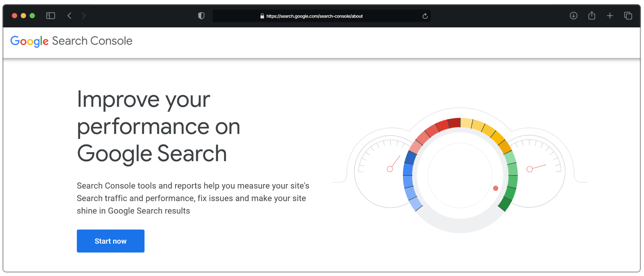Open the privacy report shield icon
Image resolution: width=644 pixels, height=276 pixels.
pos(201,16)
